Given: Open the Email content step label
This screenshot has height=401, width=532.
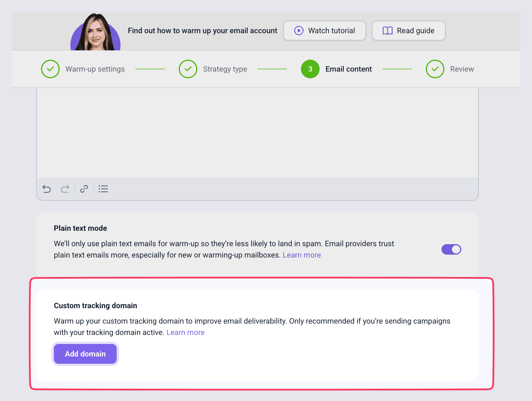Looking at the screenshot, I should coord(348,69).
